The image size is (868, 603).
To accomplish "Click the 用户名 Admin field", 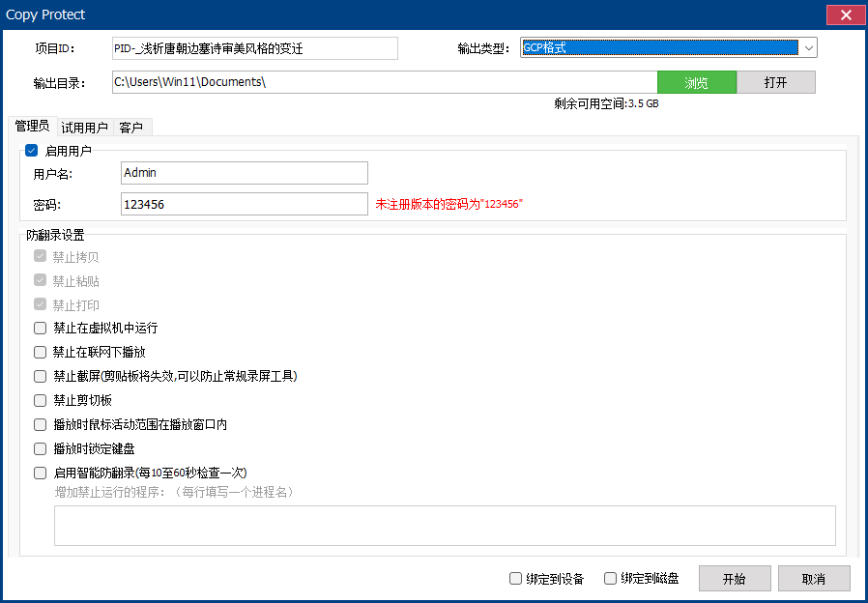I will [x=245, y=173].
